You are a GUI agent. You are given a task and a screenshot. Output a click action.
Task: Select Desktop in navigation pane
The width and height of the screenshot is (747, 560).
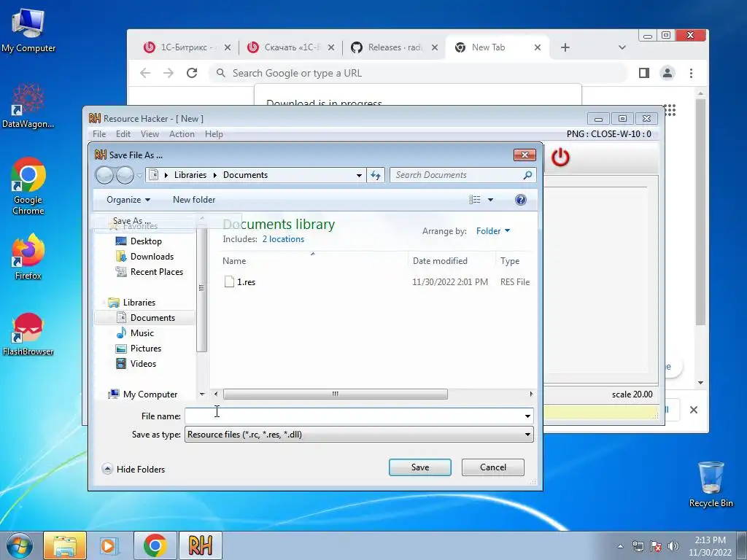click(146, 241)
